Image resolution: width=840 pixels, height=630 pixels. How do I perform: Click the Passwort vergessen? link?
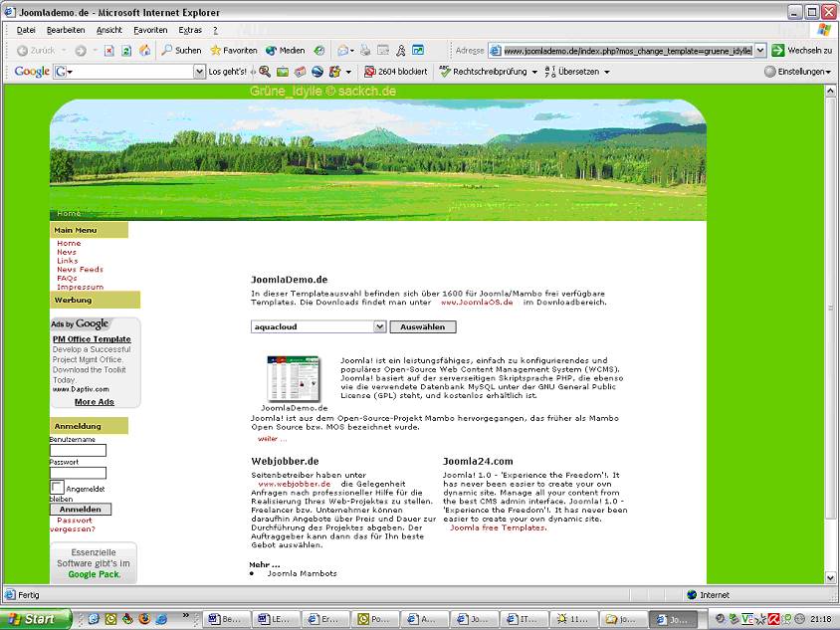click(73, 525)
